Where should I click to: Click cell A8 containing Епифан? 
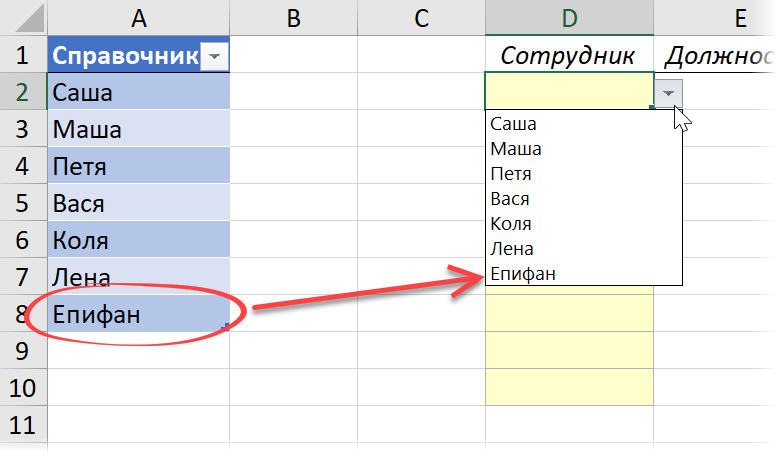click(x=138, y=314)
